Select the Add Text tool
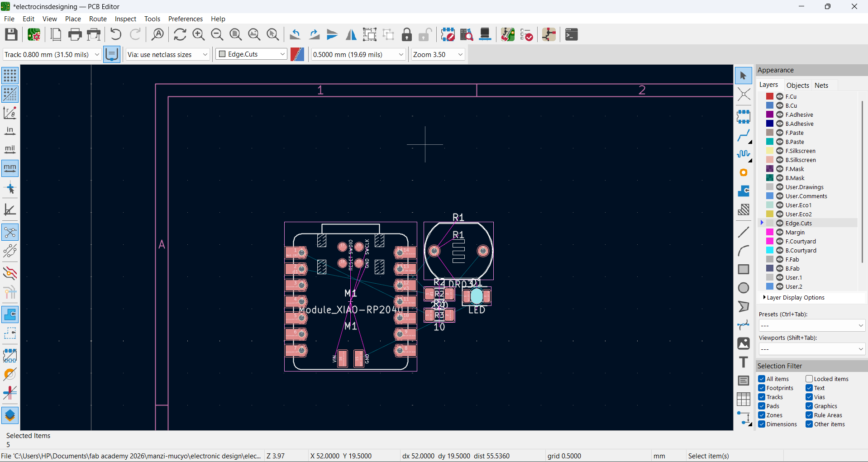 [744, 362]
